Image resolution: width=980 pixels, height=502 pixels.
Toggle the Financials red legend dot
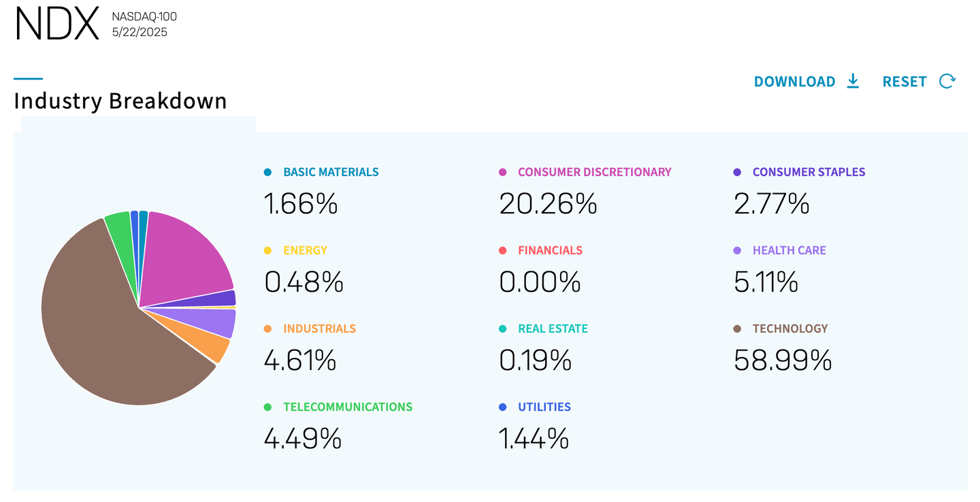click(503, 250)
